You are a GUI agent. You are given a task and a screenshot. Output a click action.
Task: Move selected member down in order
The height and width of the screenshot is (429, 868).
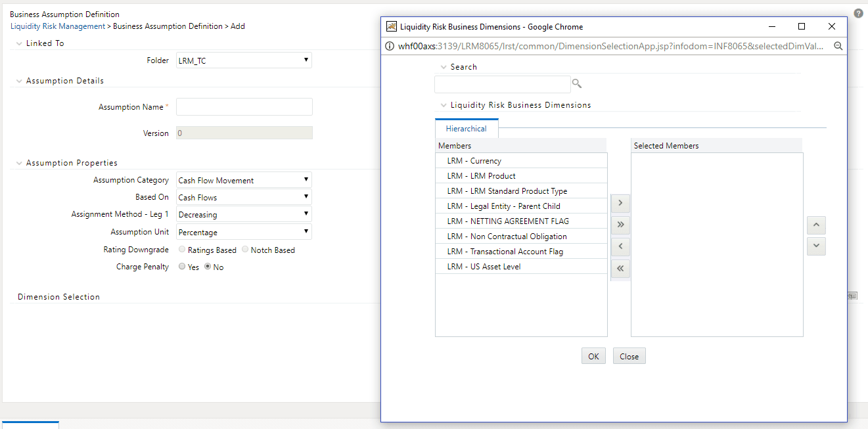point(816,246)
